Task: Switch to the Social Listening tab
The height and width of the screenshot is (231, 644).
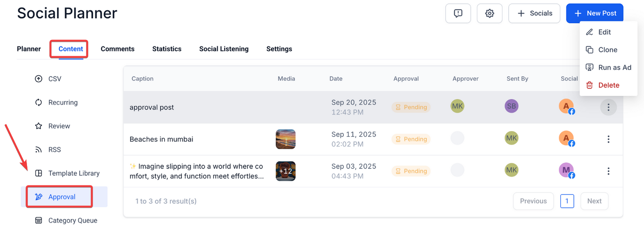Action: coord(224,49)
